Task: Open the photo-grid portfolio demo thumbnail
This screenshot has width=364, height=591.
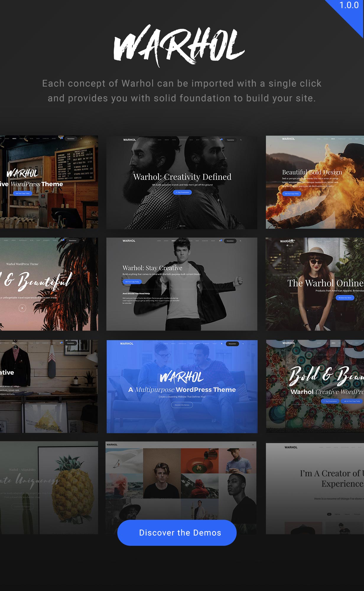Action: click(181, 488)
